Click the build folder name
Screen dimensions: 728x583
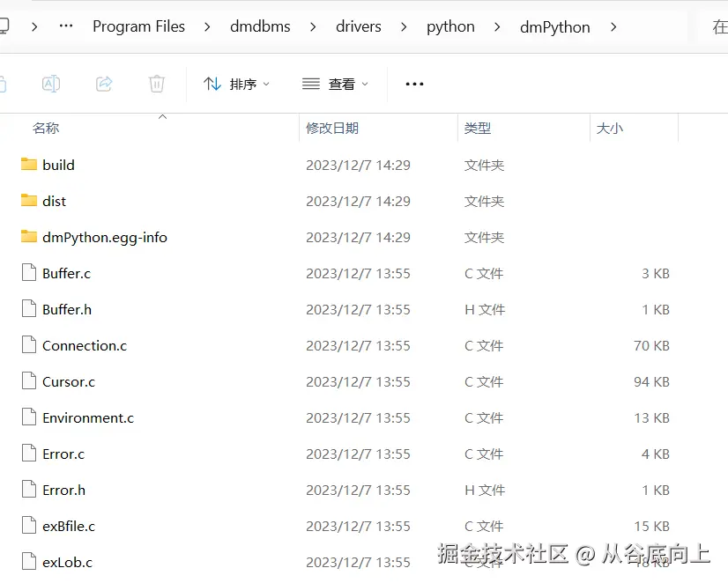pyautogui.click(x=58, y=165)
